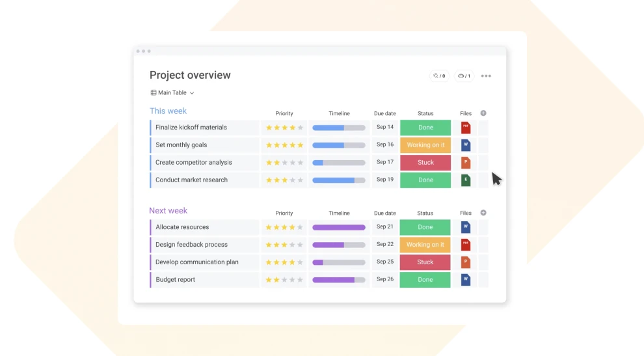Click Due date column header in Next week

[385, 213]
